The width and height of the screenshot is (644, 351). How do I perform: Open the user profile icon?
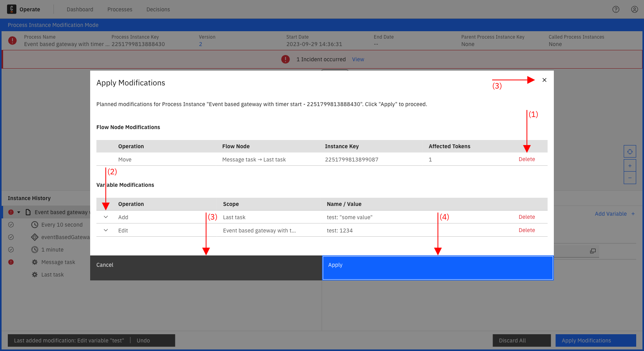[634, 9]
